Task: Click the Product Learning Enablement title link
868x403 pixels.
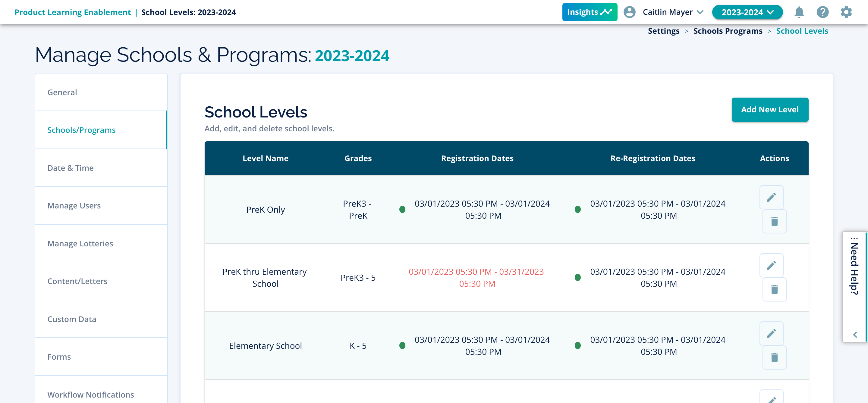Action: pos(72,12)
